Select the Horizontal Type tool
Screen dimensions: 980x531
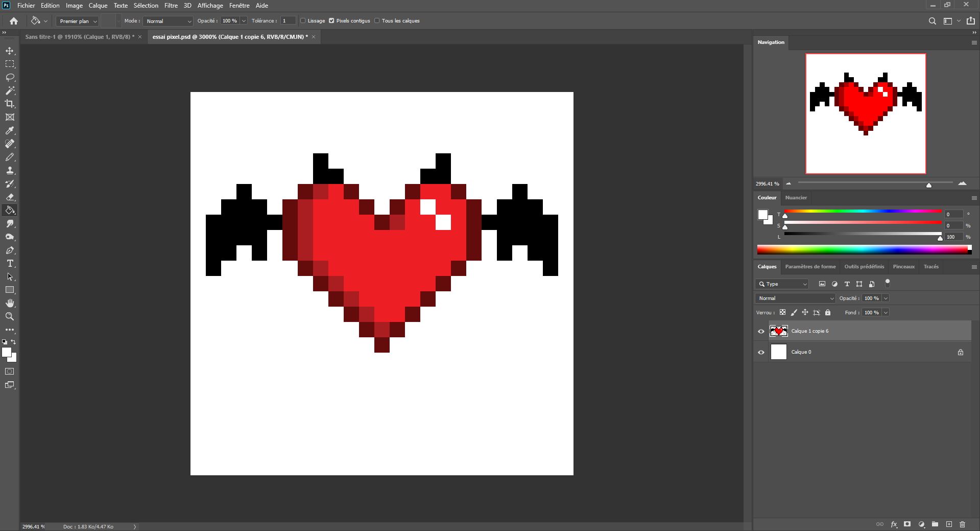coord(10,263)
